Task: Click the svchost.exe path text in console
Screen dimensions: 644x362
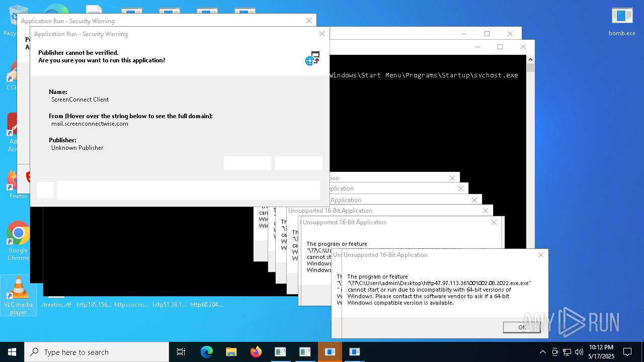Action: pos(424,75)
